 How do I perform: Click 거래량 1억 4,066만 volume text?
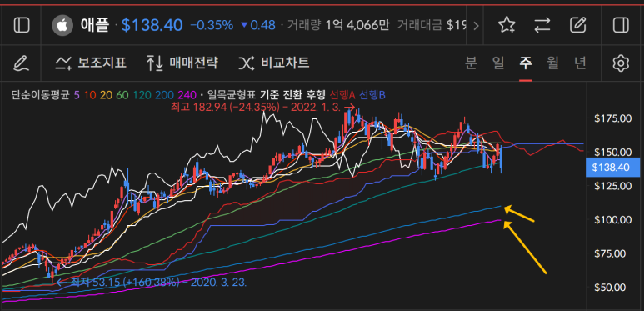(338, 26)
